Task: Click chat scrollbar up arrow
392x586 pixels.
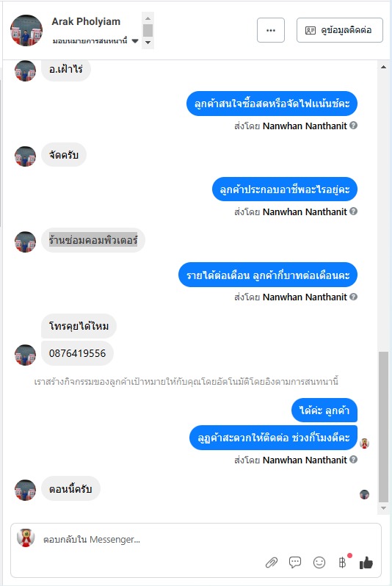Action: 383,68
